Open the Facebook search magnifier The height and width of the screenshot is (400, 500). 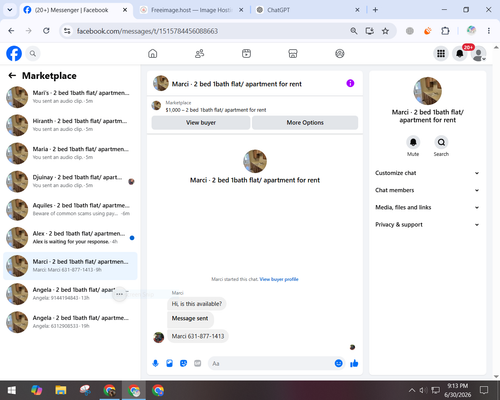click(x=33, y=53)
